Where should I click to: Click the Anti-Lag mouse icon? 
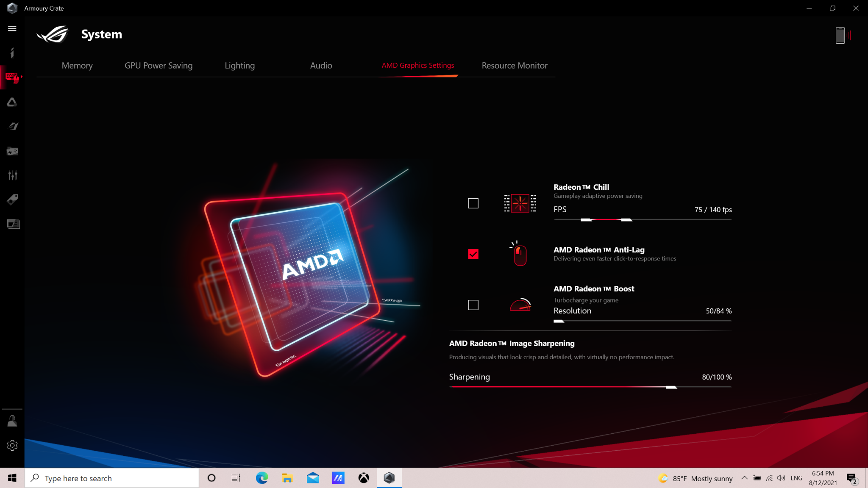click(519, 254)
